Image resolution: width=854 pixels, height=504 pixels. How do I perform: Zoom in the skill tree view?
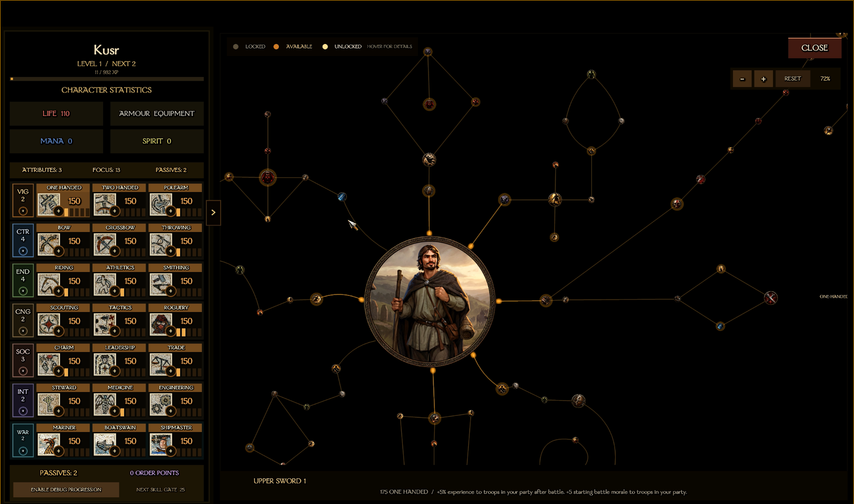[x=763, y=79]
